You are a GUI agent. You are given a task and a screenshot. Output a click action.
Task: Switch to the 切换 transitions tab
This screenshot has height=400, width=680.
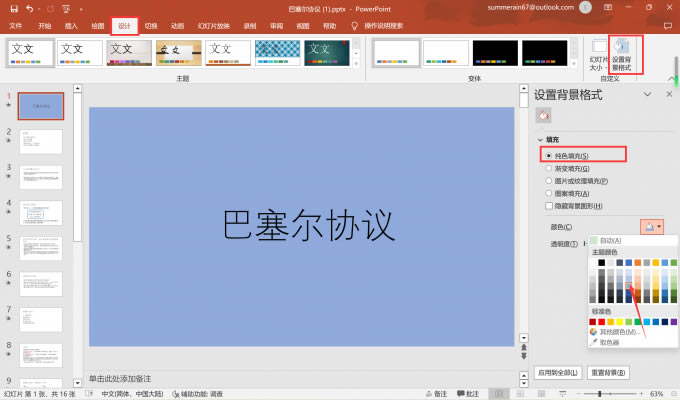[150, 25]
